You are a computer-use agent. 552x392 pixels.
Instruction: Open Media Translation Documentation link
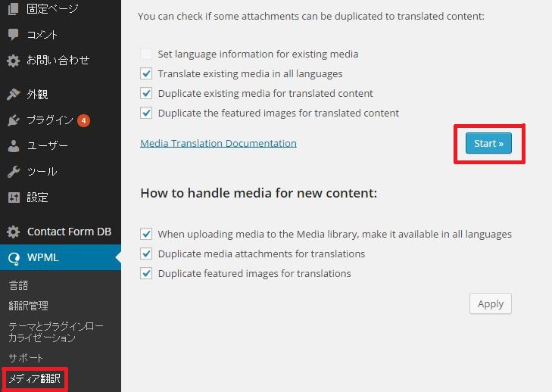tap(218, 143)
